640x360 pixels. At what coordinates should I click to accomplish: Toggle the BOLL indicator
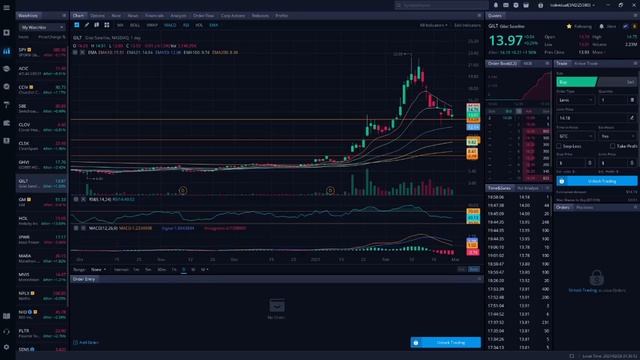[x=135, y=25]
